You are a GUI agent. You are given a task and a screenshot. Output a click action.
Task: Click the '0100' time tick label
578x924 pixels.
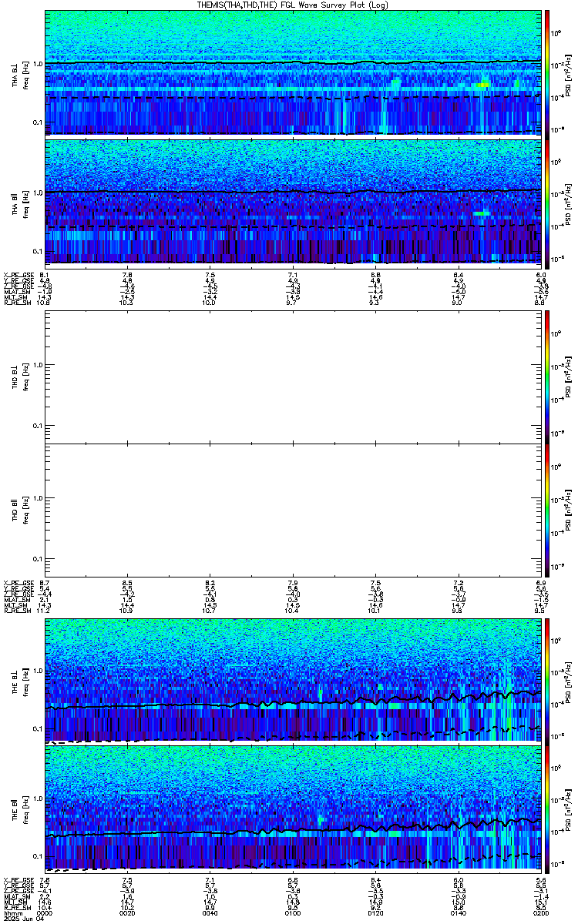(x=293, y=912)
